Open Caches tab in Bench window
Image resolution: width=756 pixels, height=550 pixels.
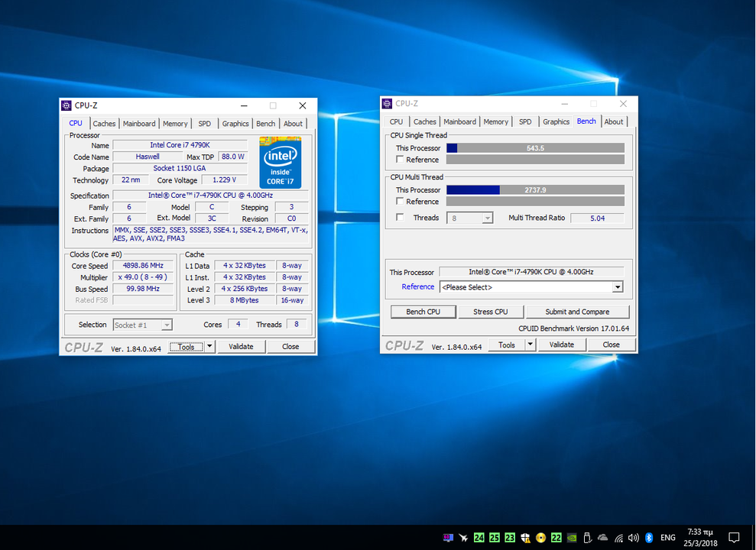pyautogui.click(x=425, y=122)
